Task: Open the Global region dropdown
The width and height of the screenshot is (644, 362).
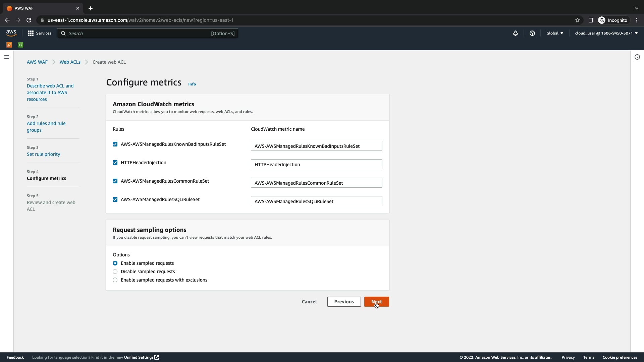Action: click(554, 33)
